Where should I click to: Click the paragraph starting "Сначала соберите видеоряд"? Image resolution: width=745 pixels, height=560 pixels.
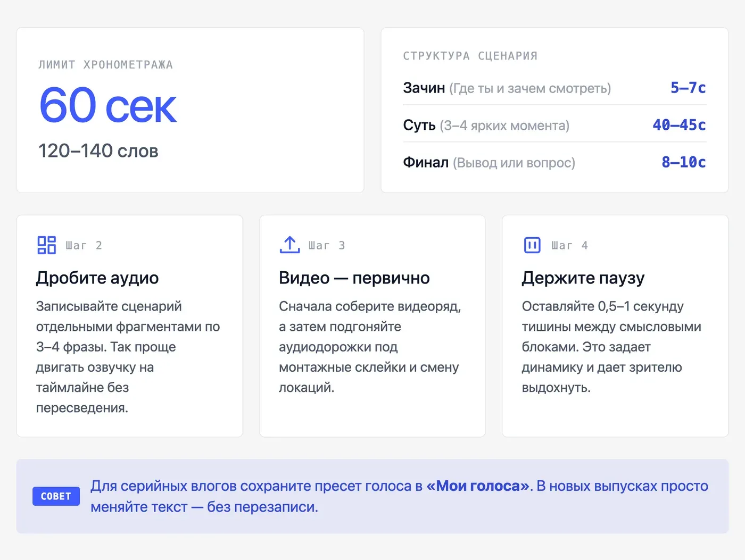tap(370, 347)
